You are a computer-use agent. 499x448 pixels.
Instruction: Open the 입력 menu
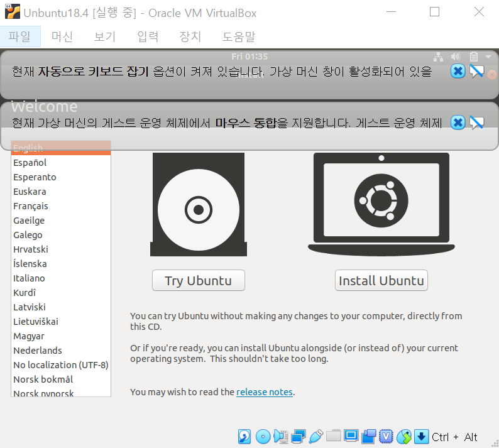148,36
